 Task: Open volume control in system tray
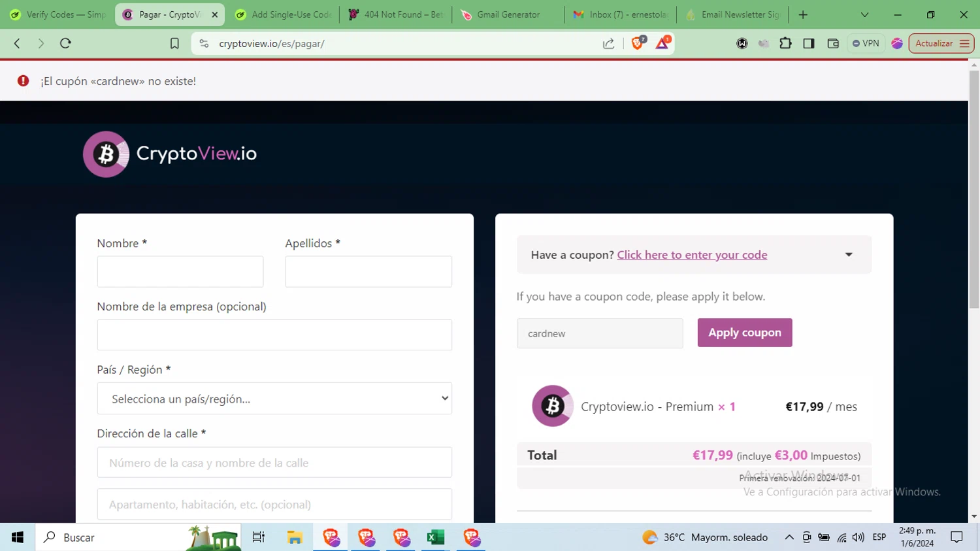pyautogui.click(x=858, y=537)
